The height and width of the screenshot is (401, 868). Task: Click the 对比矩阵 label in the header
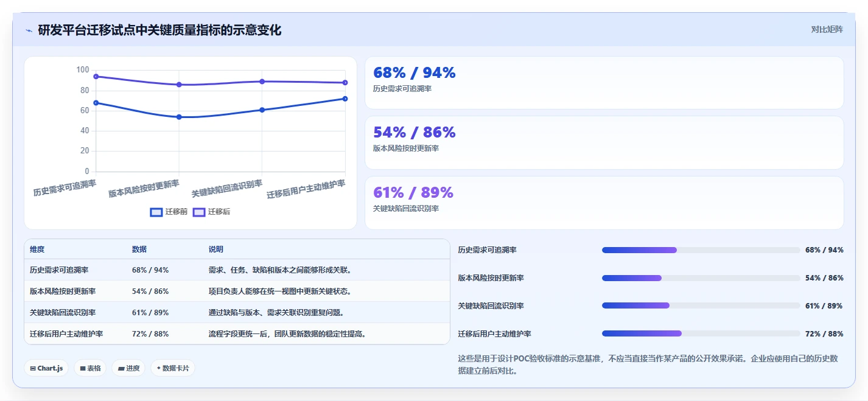click(x=827, y=29)
